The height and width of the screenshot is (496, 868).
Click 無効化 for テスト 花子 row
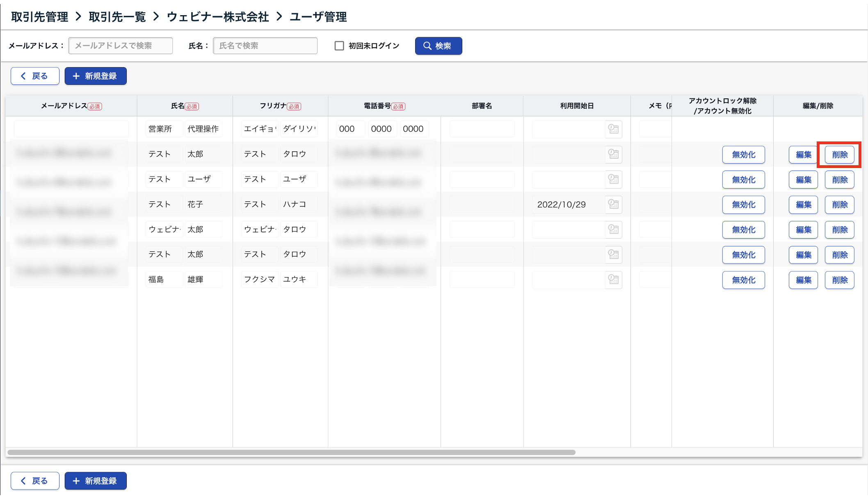tap(743, 205)
